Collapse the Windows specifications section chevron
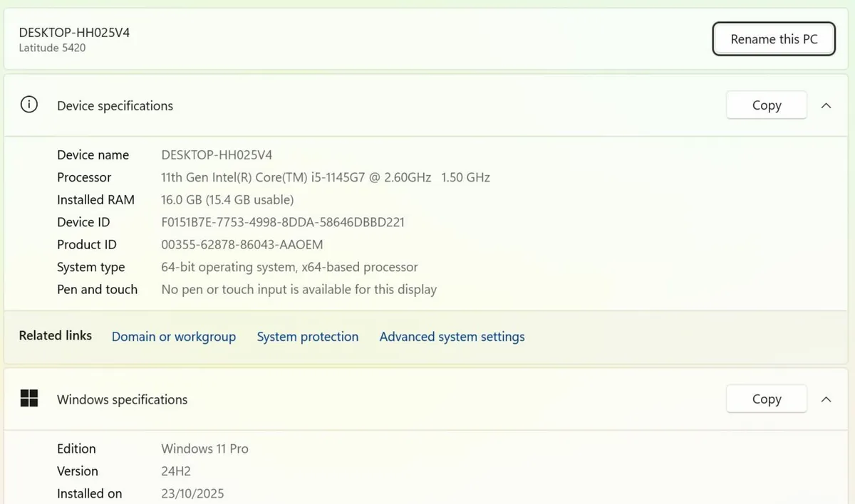This screenshot has width=855, height=504. point(826,399)
